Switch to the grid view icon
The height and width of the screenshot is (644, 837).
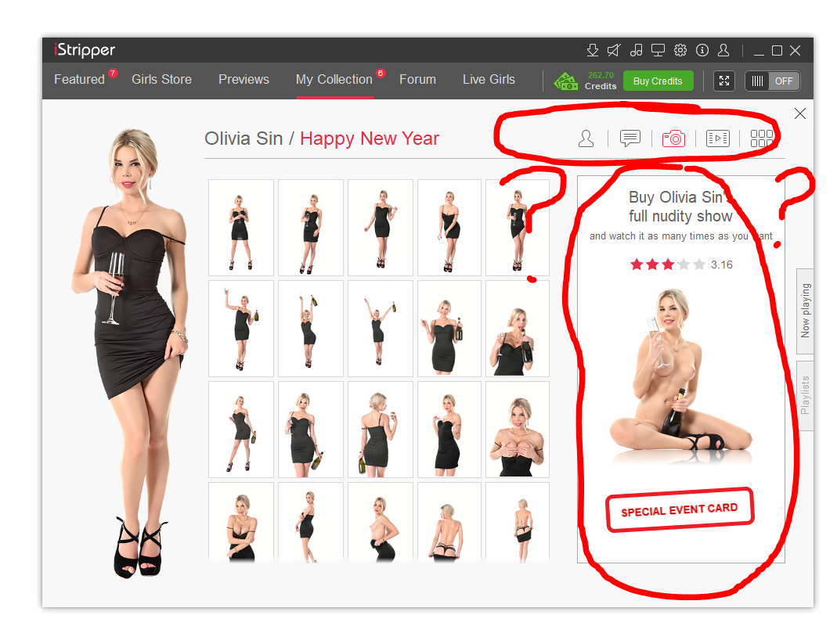point(761,139)
